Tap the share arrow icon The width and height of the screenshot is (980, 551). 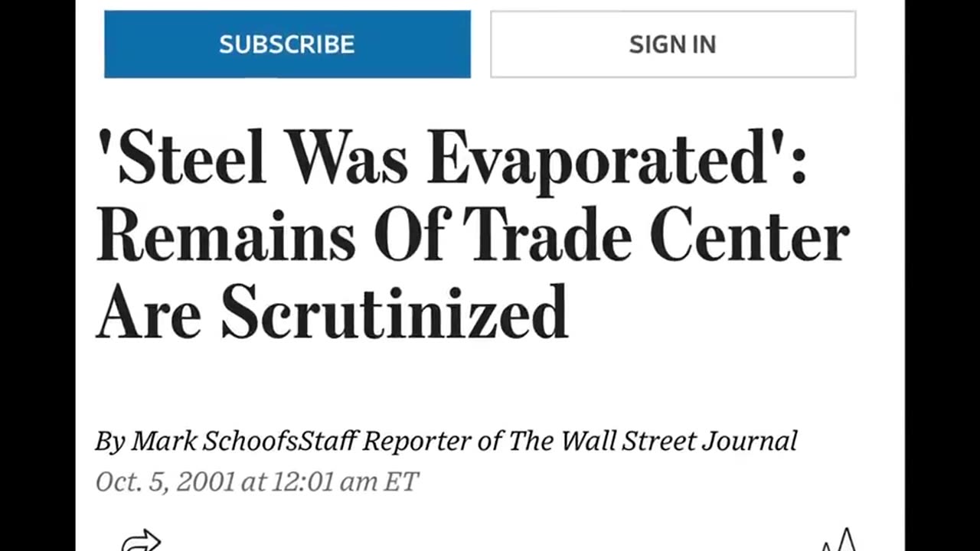[x=142, y=542]
